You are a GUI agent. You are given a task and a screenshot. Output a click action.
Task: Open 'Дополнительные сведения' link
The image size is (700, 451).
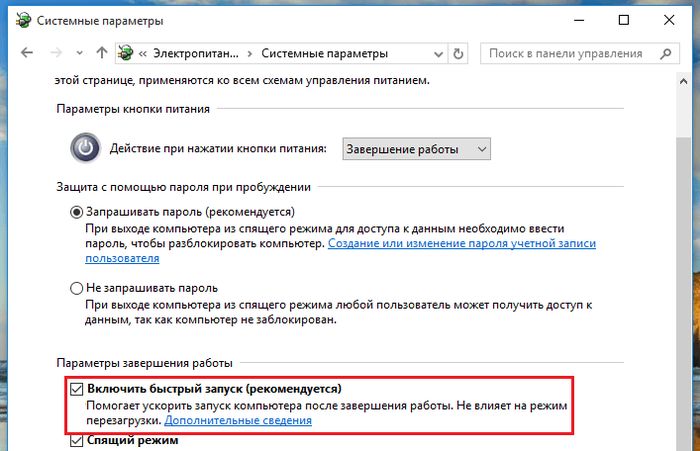(x=238, y=421)
